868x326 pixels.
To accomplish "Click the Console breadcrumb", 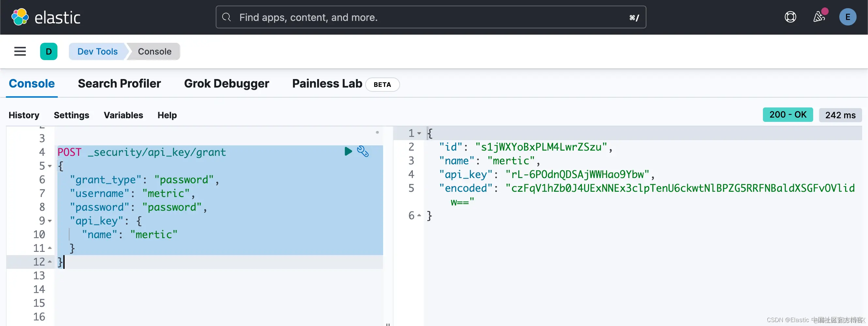I will (x=155, y=51).
